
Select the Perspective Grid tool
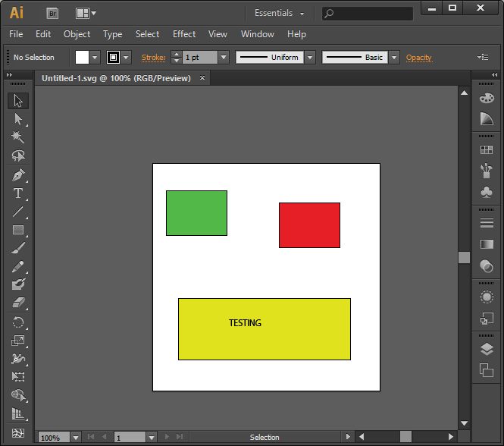[18, 414]
